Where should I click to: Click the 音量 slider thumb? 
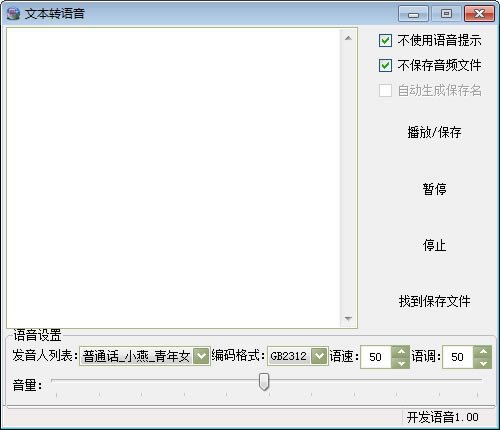264,382
